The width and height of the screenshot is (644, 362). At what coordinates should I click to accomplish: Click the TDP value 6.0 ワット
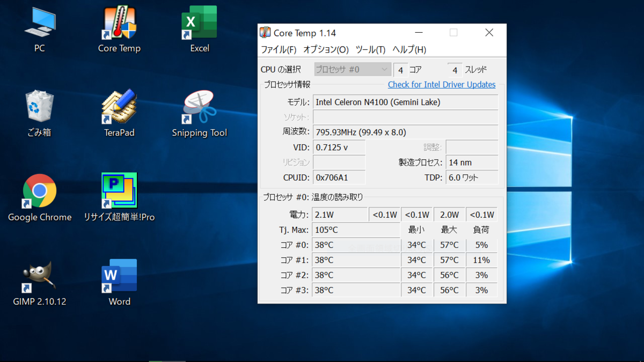click(x=472, y=178)
